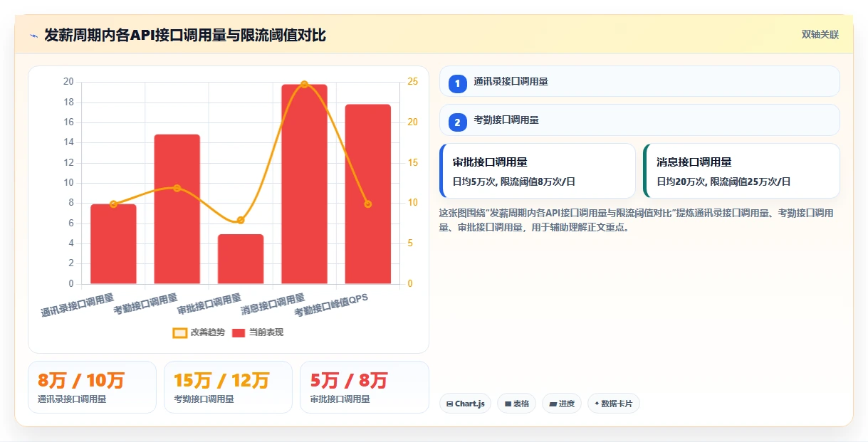Screen dimensions: 868x442
Task: Click the red bar for 考勤接口调用量
Action: coord(177,209)
